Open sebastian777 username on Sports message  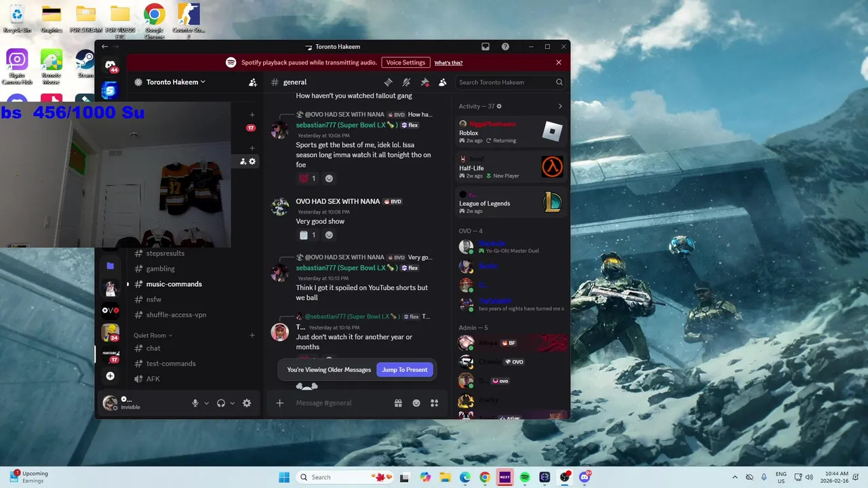point(347,125)
